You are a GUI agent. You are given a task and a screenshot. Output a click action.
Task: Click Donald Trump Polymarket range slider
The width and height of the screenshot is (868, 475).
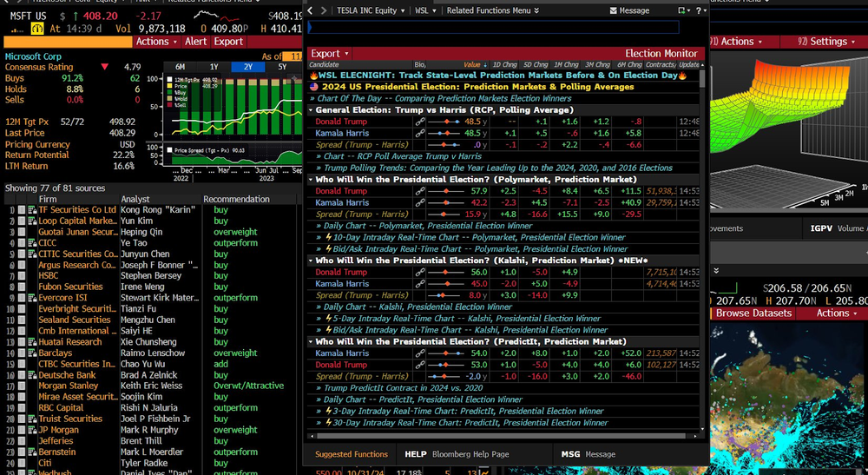coord(445,191)
